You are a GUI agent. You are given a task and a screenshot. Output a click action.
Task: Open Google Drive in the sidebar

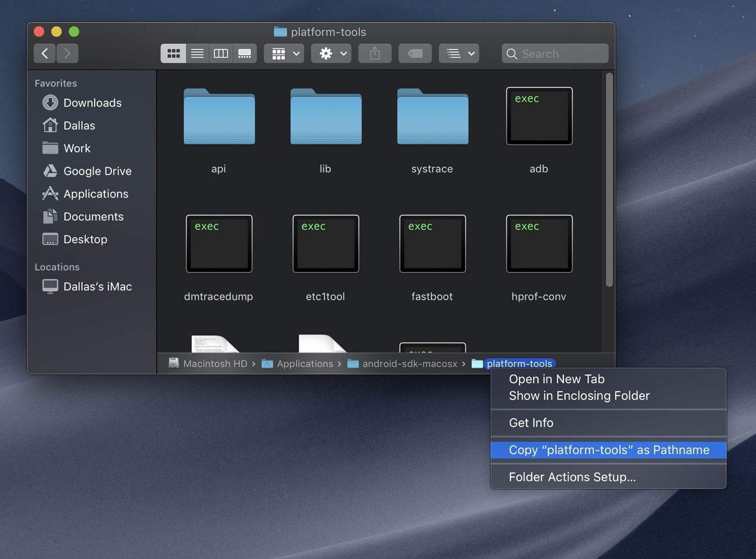tap(97, 171)
